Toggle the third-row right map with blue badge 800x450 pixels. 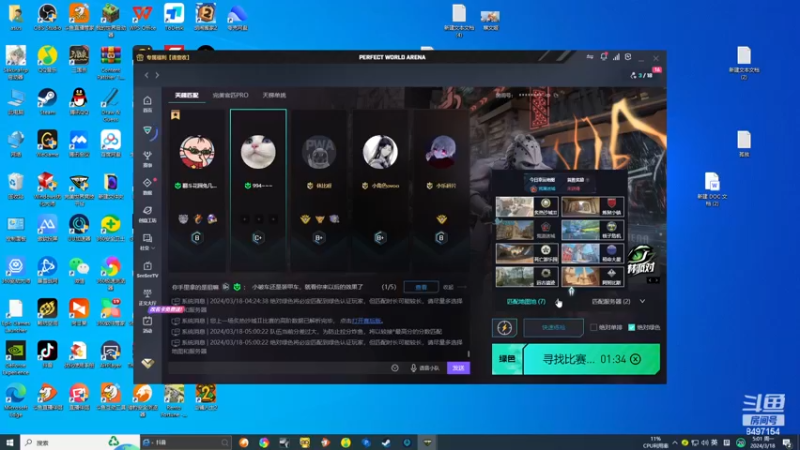point(592,254)
